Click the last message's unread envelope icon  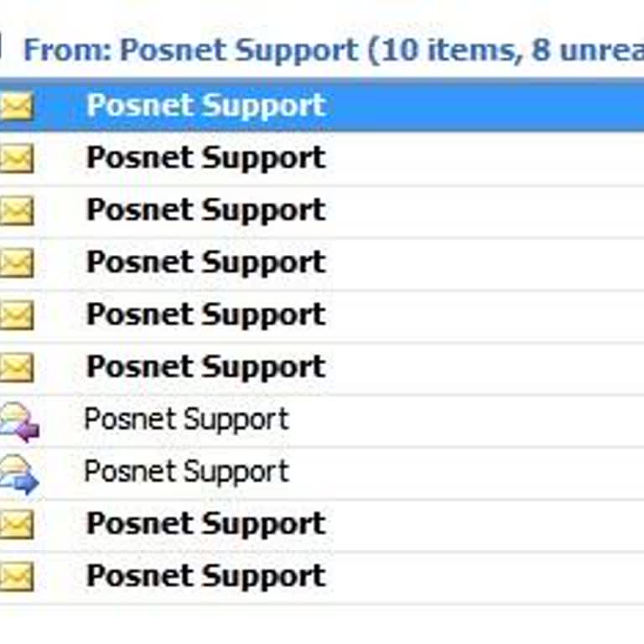pos(17,577)
